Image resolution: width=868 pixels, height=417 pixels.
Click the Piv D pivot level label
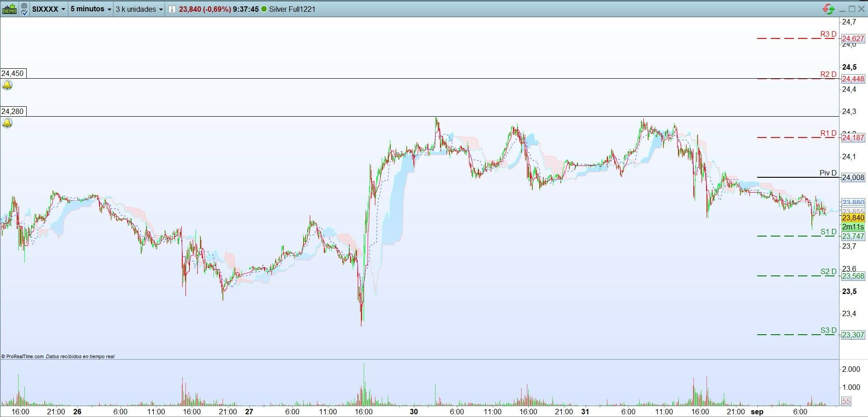click(828, 173)
